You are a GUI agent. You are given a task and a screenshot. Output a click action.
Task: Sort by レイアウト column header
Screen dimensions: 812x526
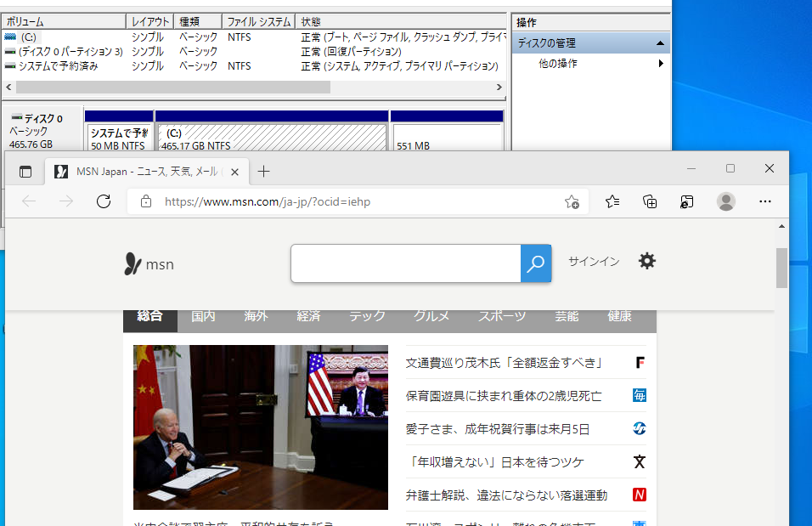coord(150,22)
